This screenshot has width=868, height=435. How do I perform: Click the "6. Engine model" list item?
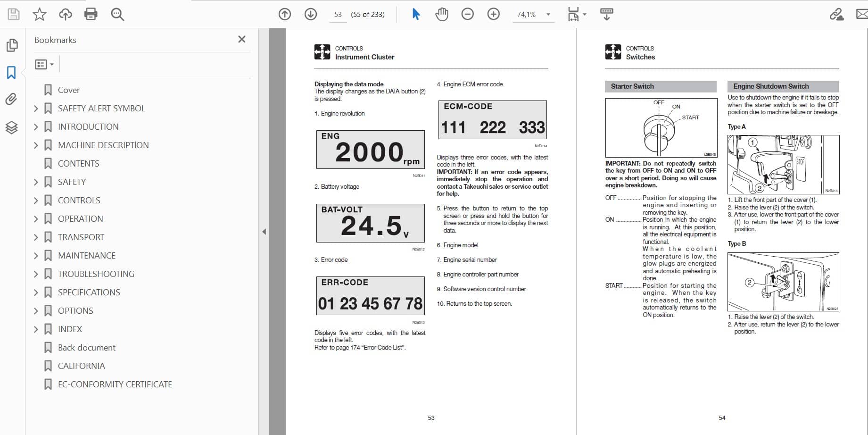click(457, 245)
